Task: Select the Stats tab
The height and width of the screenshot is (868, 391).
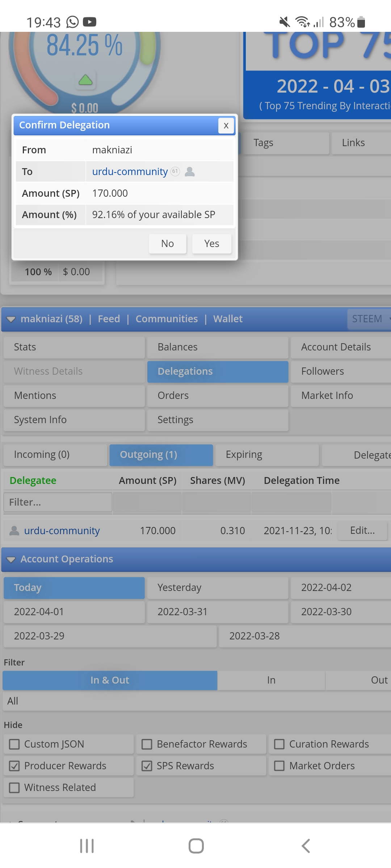Action: point(74,347)
